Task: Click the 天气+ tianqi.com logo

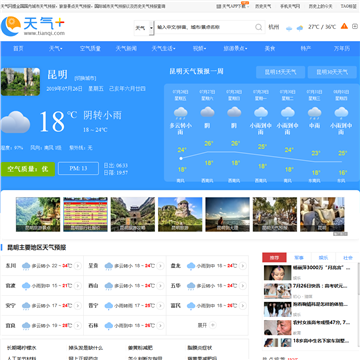Action: pos(33,26)
